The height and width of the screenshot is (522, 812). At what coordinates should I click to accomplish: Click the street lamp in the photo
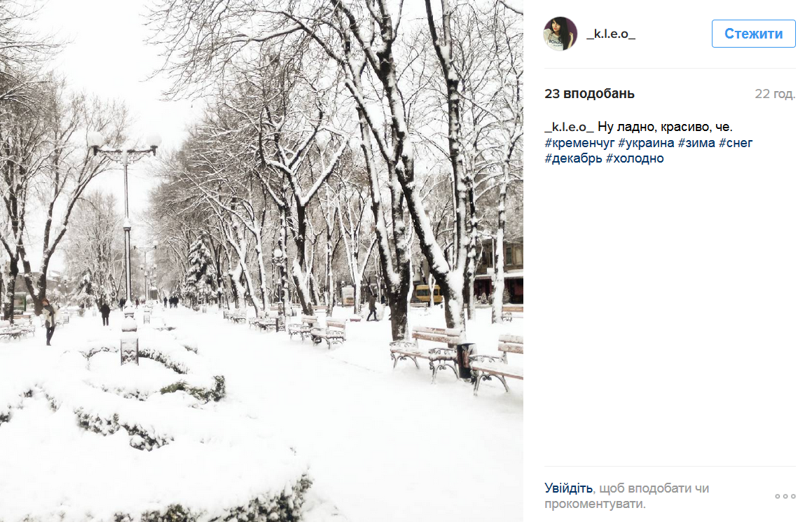tap(126, 223)
